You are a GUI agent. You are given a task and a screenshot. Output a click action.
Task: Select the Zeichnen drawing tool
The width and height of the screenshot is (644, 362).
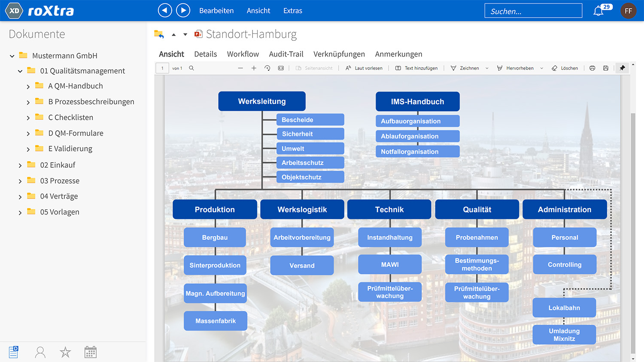[x=465, y=68]
